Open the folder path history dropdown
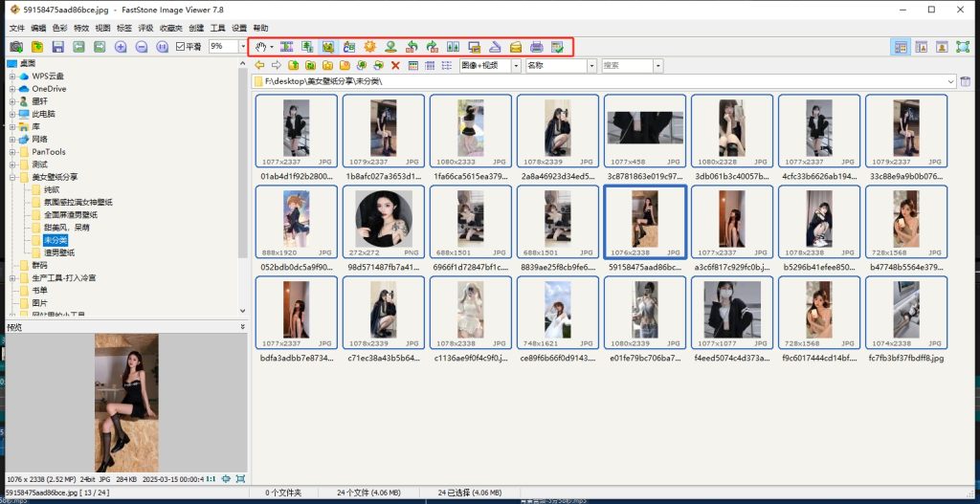This screenshot has height=504, width=980. point(951,81)
